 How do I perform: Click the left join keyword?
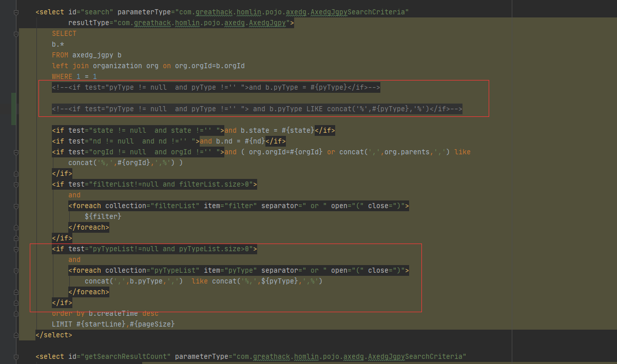click(70, 66)
